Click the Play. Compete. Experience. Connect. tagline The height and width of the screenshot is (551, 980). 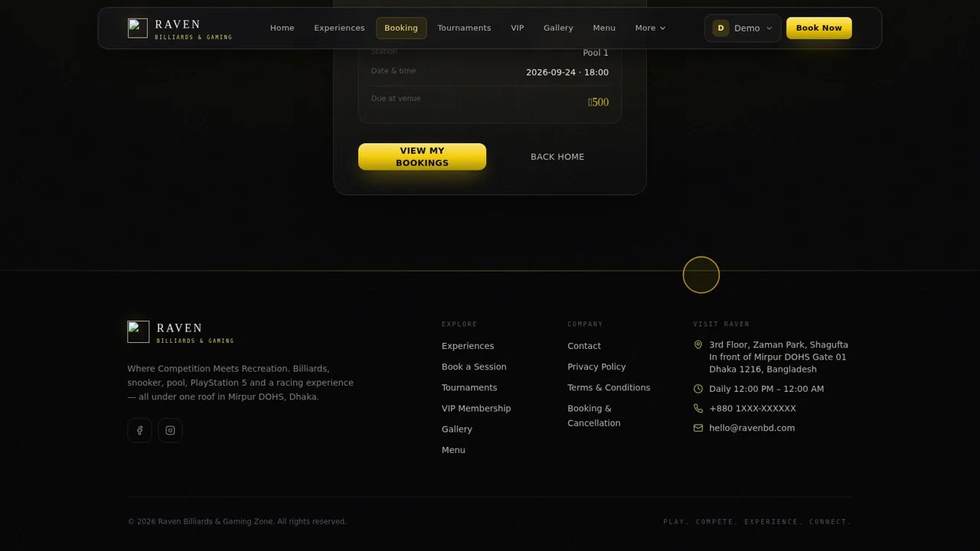tap(757, 522)
